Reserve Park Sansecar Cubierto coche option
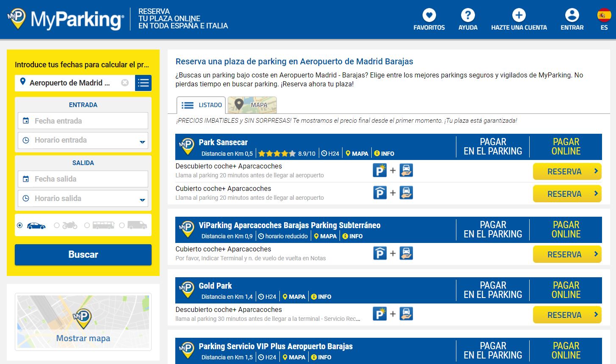This screenshot has height=364, width=616. tap(567, 194)
